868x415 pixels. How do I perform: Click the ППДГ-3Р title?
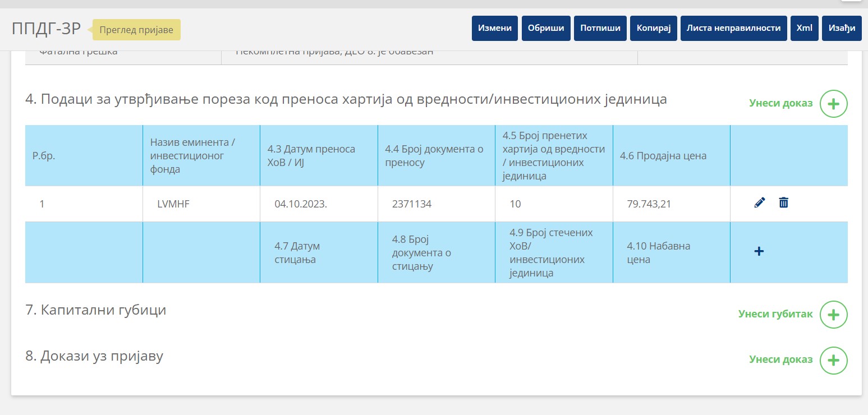click(47, 29)
